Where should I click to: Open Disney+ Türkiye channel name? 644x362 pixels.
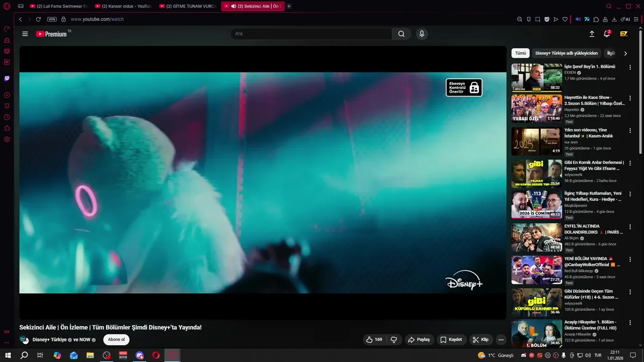click(x=49, y=339)
